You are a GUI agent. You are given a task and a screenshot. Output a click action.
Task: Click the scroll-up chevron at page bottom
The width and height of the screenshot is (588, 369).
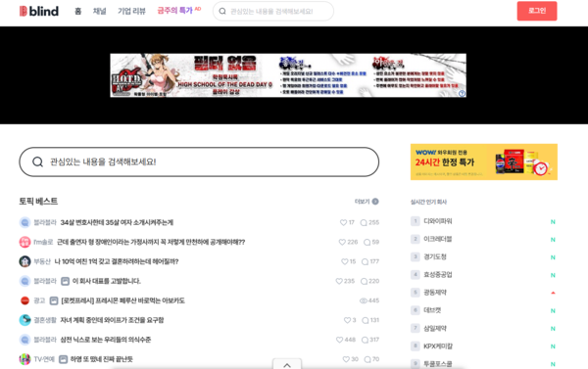pyautogui.click(x=287, y=365)
